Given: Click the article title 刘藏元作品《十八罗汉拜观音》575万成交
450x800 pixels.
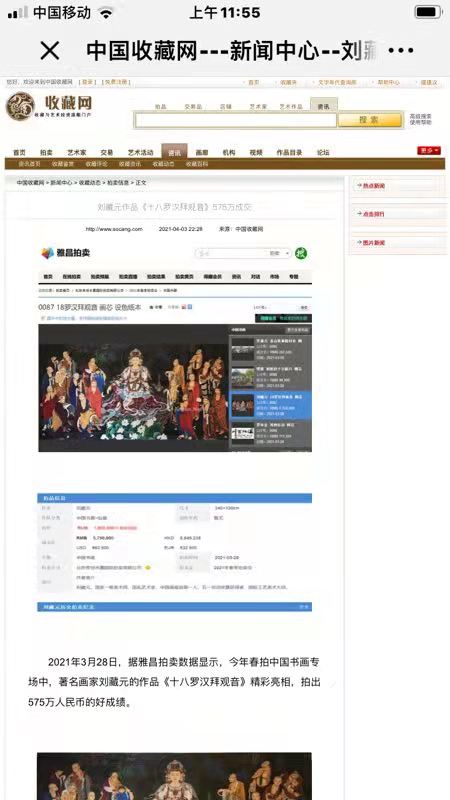Looking at the screenshot, I should 174,207.
